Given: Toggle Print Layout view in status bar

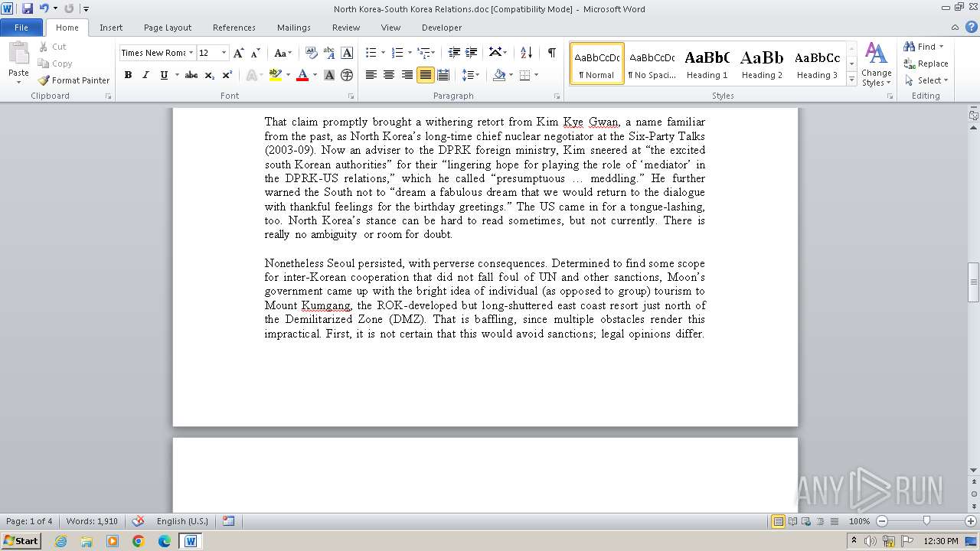Looking at the screenshot, I should (778, 521).
